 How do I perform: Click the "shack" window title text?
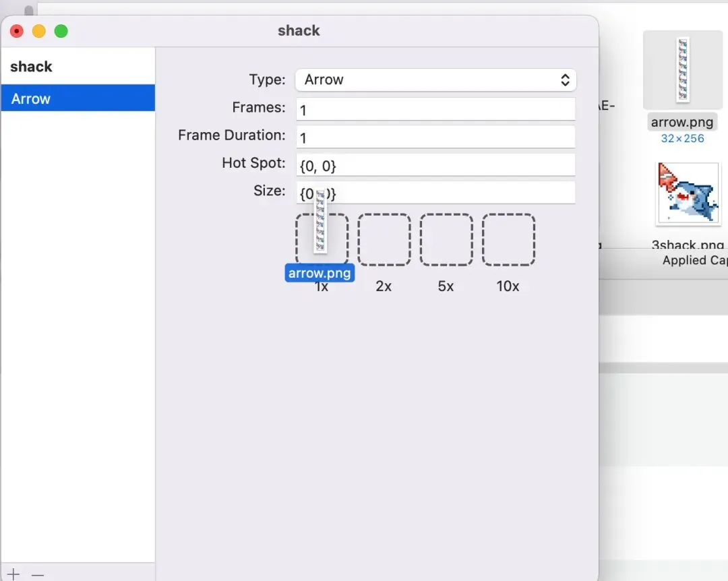299,30
